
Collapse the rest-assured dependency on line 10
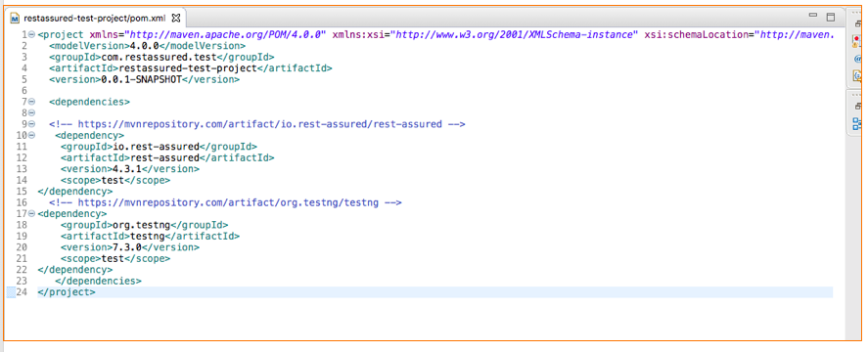(31, 135)
